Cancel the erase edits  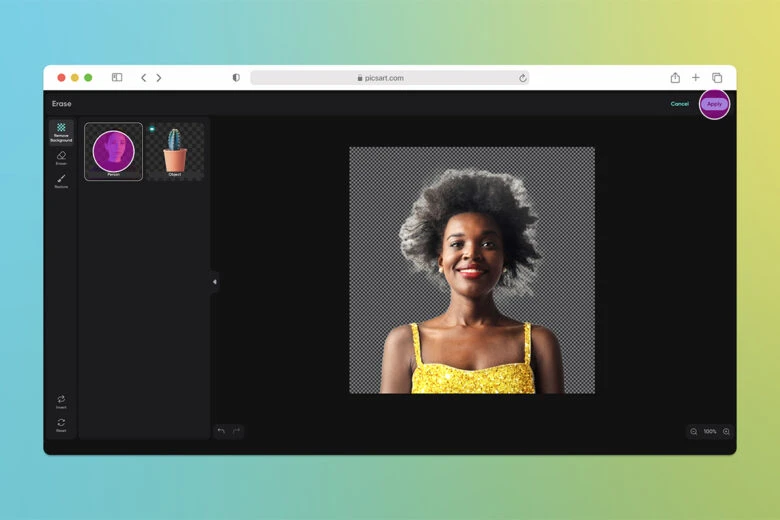pos(679,104)
